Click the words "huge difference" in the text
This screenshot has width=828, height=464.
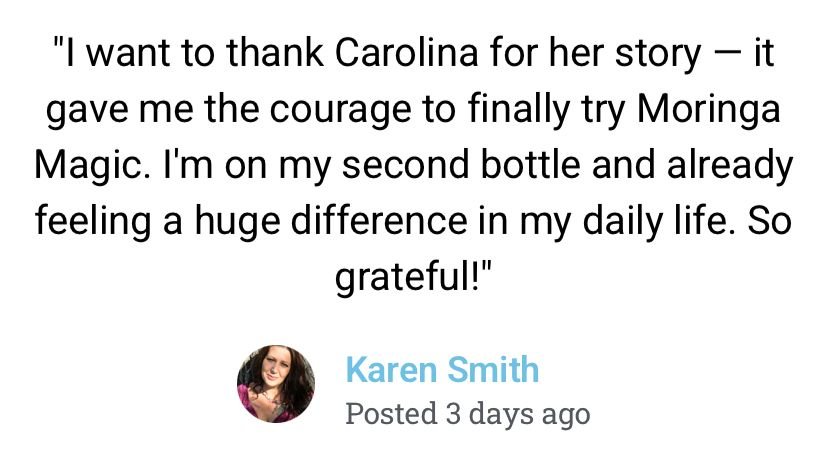[x=331, y=220]
